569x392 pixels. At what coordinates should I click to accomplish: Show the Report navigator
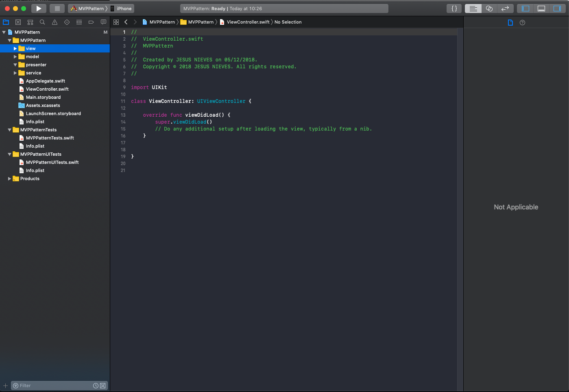click(x=103, y=22)
